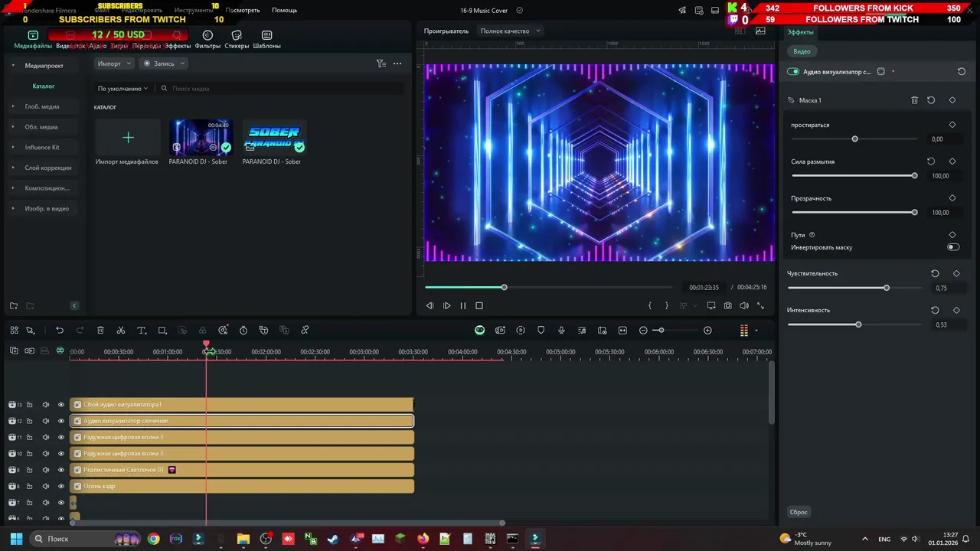Select the crop rectangle tool
Screen dimensions: 980x551
tap(162, 330)
